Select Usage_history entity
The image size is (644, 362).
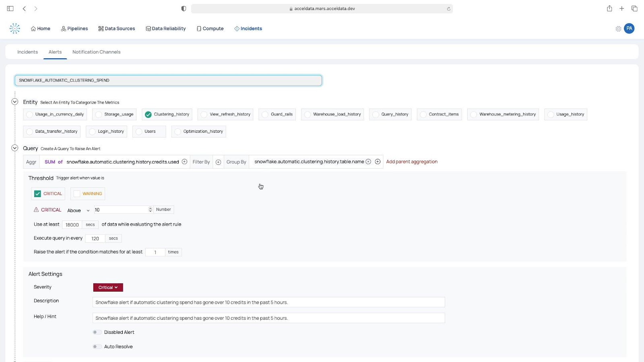pos(566,114)
